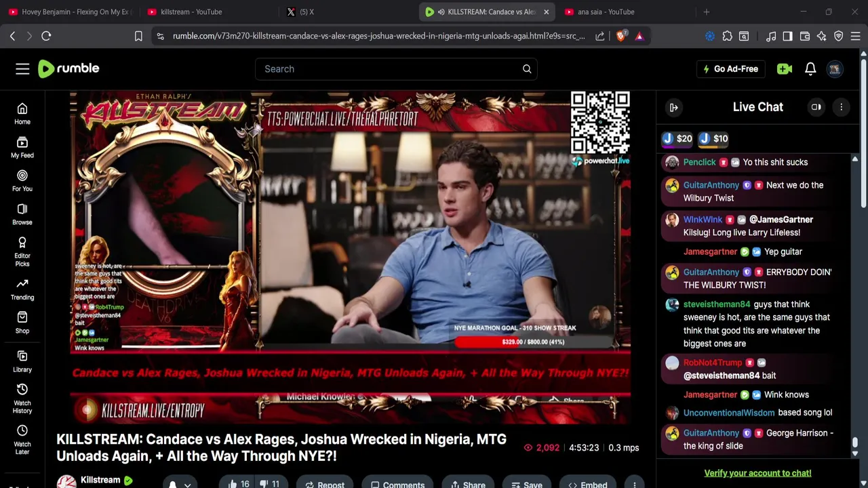
Task: Open the $10 rant pill in chat
Action: pyautogui.click(x=713, y=138)
